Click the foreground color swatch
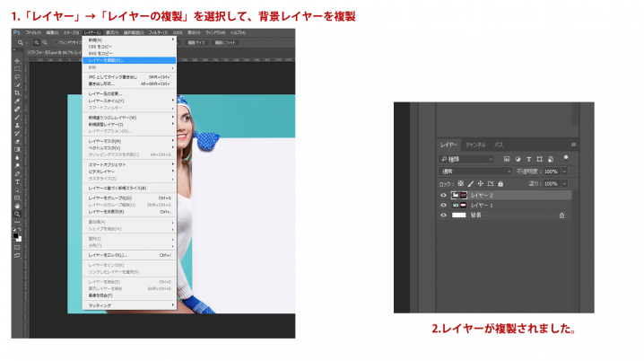The image size is (644, 361). coord(15,235)
